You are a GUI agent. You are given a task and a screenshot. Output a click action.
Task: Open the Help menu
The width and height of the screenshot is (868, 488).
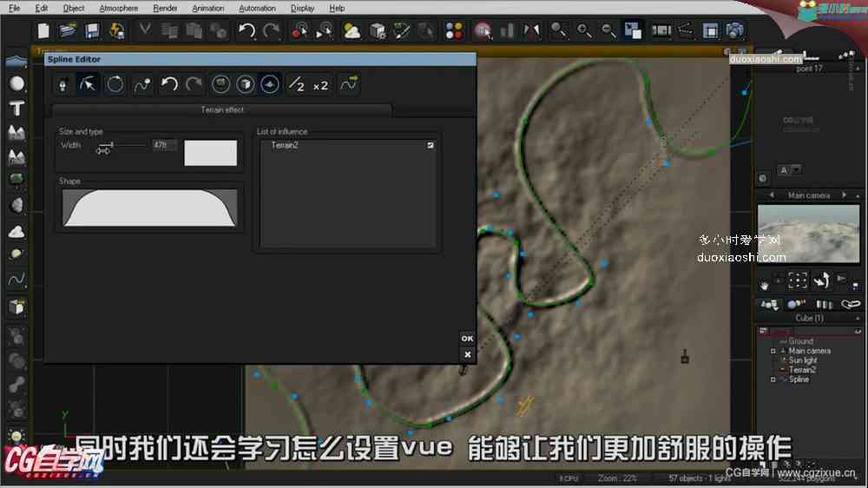pos(337,9)
